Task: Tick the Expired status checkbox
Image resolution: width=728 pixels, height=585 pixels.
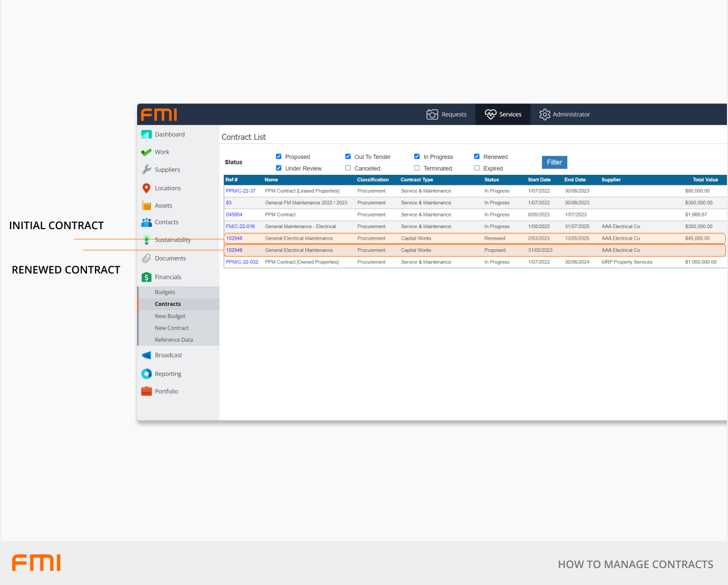Action: [477, 168]
